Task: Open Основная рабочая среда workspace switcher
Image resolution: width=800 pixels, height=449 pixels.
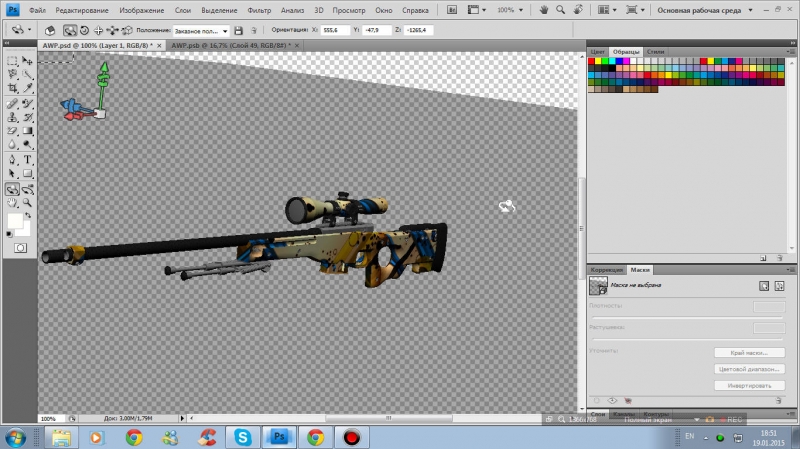Action: tap(705, 10)
